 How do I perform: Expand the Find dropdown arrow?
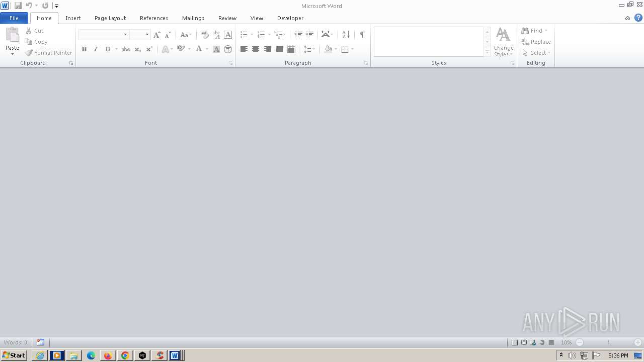coord(546,31)
